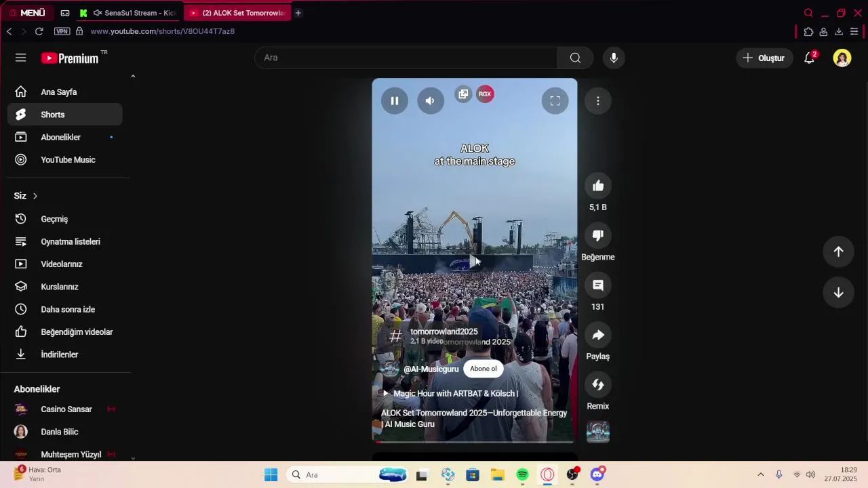Go to Ana Sayfa in sidebar

(x=65, y=92)
